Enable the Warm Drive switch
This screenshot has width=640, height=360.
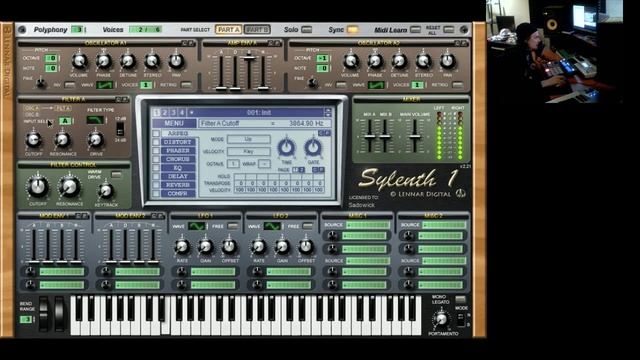pos(116,175)
